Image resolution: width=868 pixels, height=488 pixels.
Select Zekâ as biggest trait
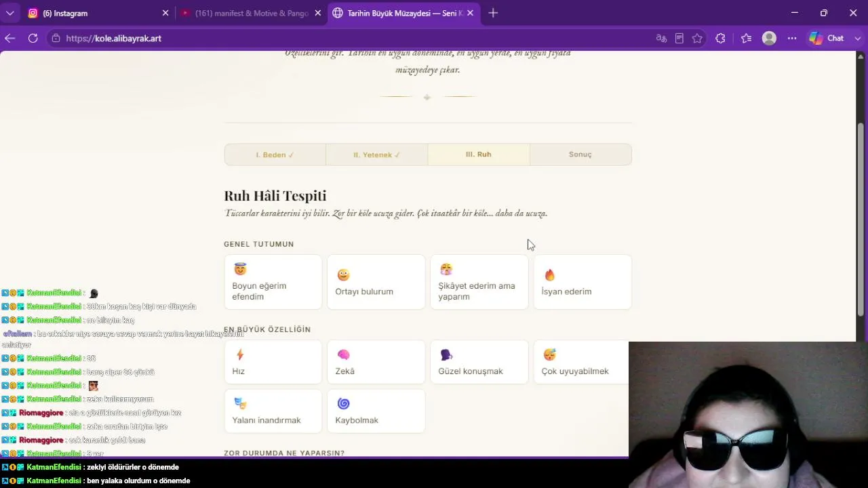pos(376,362)
